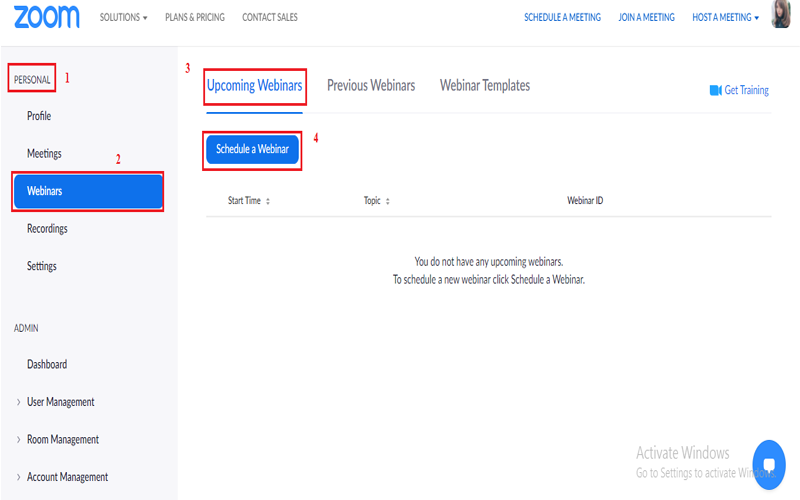Open the Solutions dropdown
The image size is (800, 500).
point(123,17)
